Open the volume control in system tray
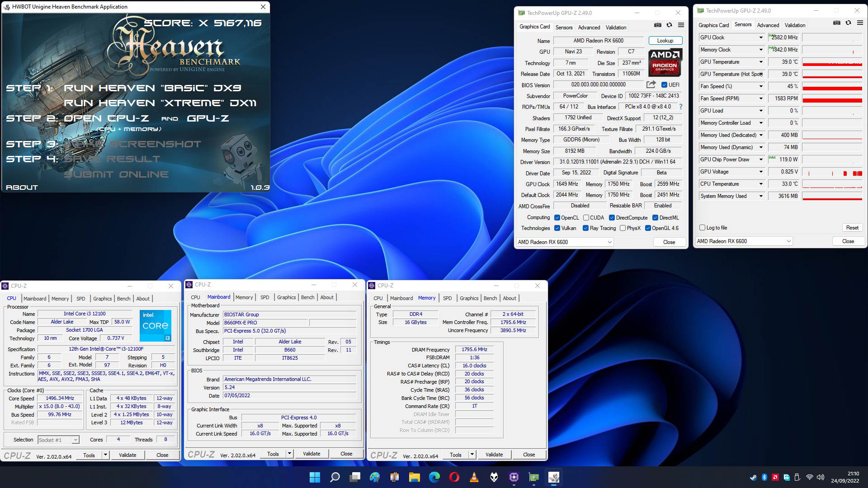868x488 pixels. tap(821, 477)
